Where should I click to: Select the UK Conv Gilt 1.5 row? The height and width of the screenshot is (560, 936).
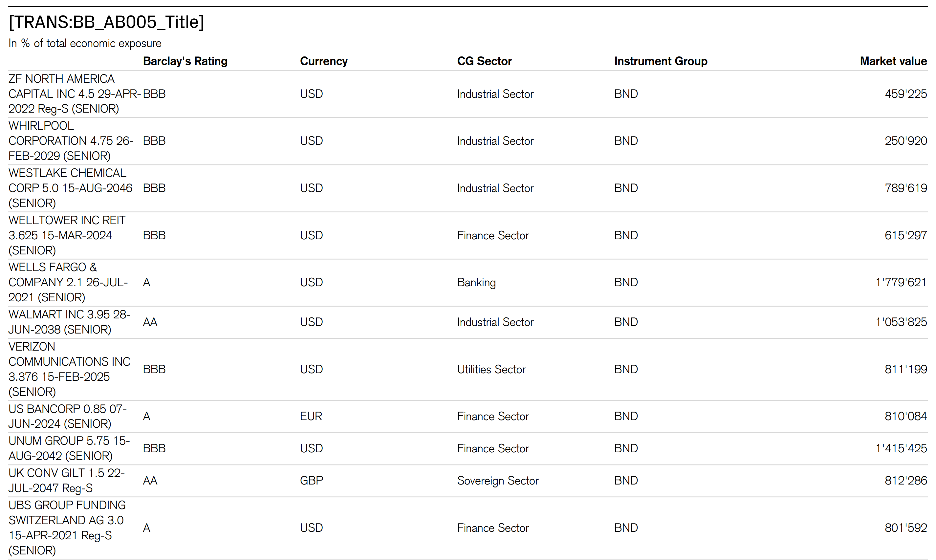[66, 480]
